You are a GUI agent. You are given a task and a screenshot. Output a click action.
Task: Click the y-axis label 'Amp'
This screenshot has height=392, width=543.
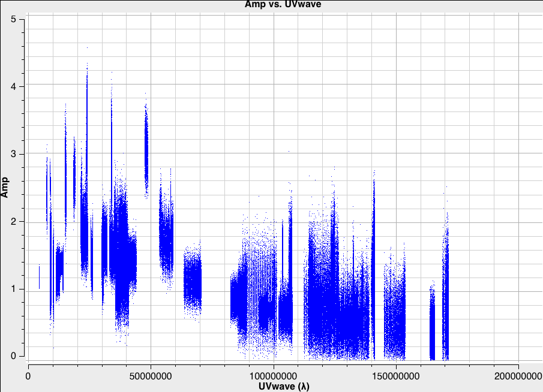(x=5, y=187)
